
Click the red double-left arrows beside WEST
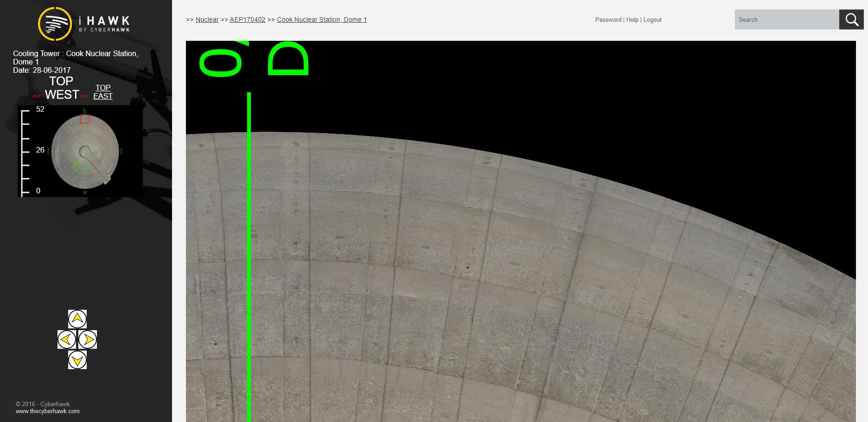click(37, 96)
